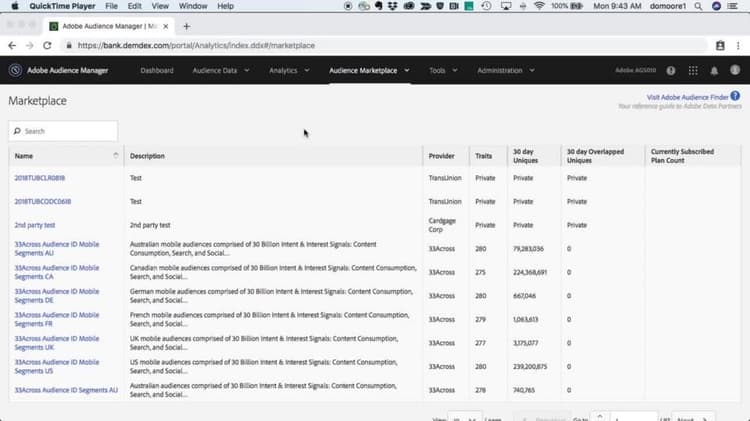Screen dimensions: 750x421
Task: Open 33Across Audience ID Mobile Segments CA
Action: (x=56, y=272)
